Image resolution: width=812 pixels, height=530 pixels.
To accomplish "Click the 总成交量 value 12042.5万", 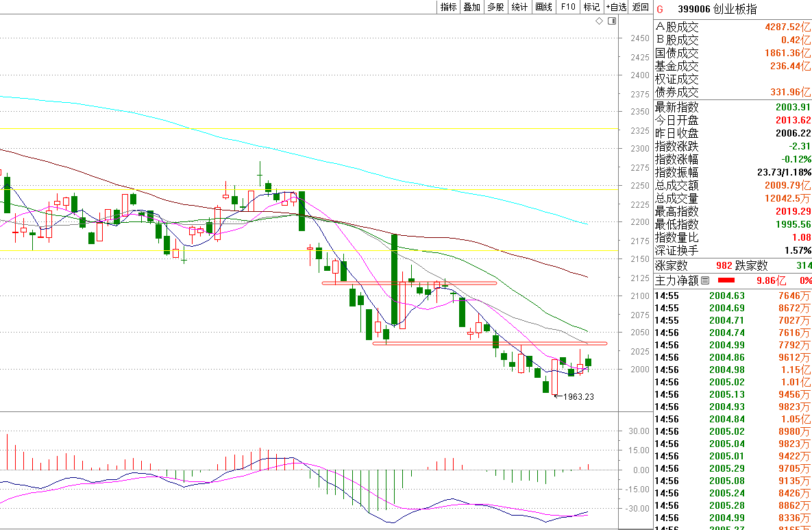I will 787,198.
